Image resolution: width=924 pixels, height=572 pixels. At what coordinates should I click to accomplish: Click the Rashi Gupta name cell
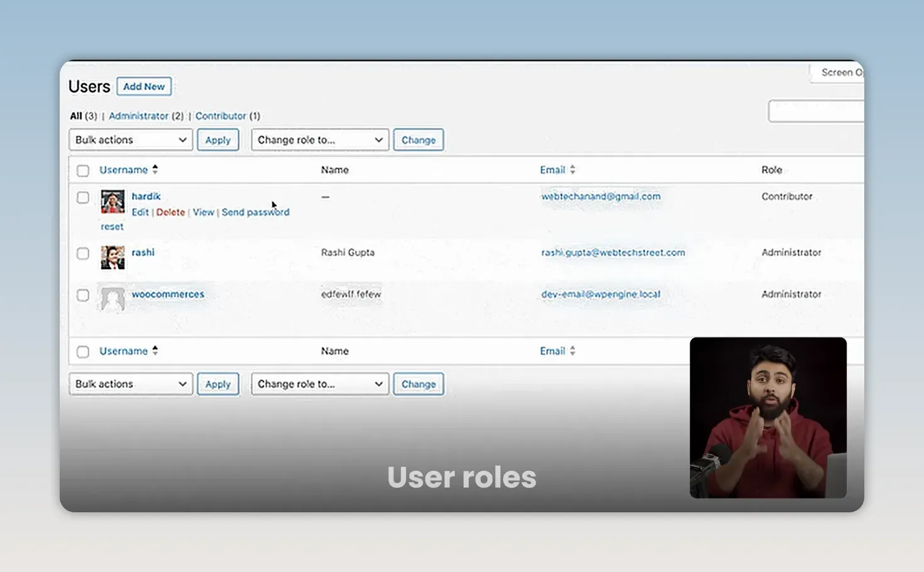pos(348,252)
